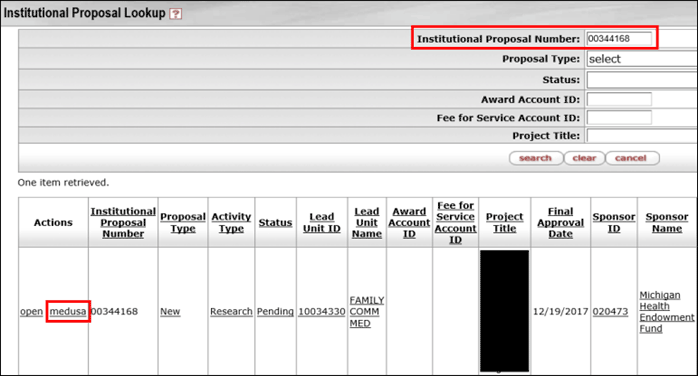698x376 pixels.
Task: Click the search button
Action: click(536, 158)
